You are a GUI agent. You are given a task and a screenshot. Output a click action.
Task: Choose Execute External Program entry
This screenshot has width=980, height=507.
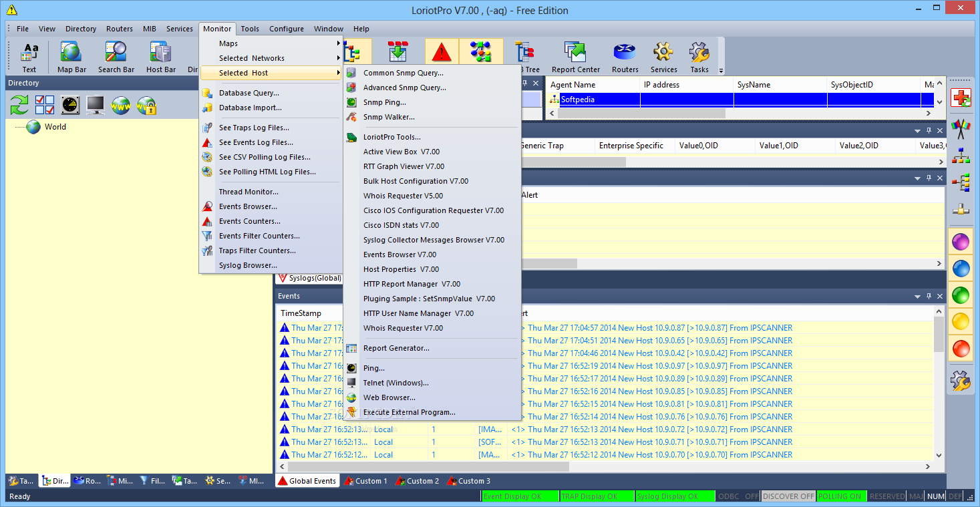[432, 412]
